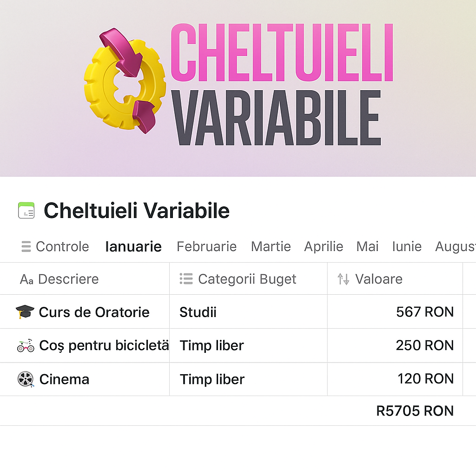476x476 pixels.
Task: Click the text-type icon in the Descriere header
Action: coord(26,279)
